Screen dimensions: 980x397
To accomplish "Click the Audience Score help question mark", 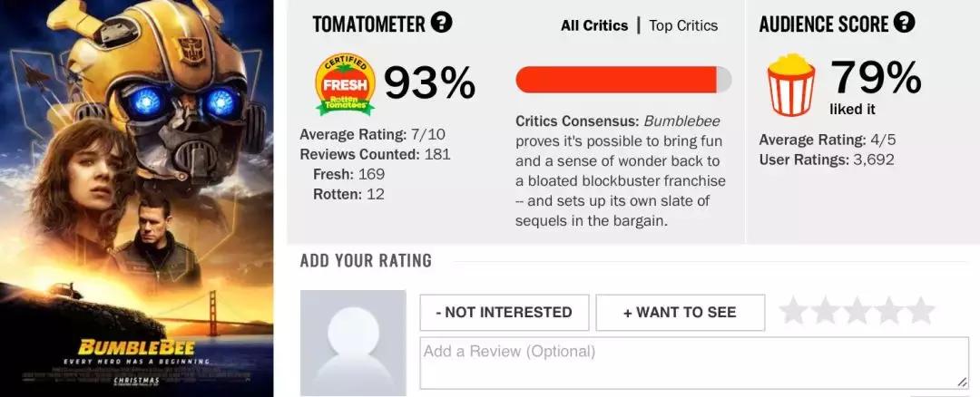I will coord(904,23).
